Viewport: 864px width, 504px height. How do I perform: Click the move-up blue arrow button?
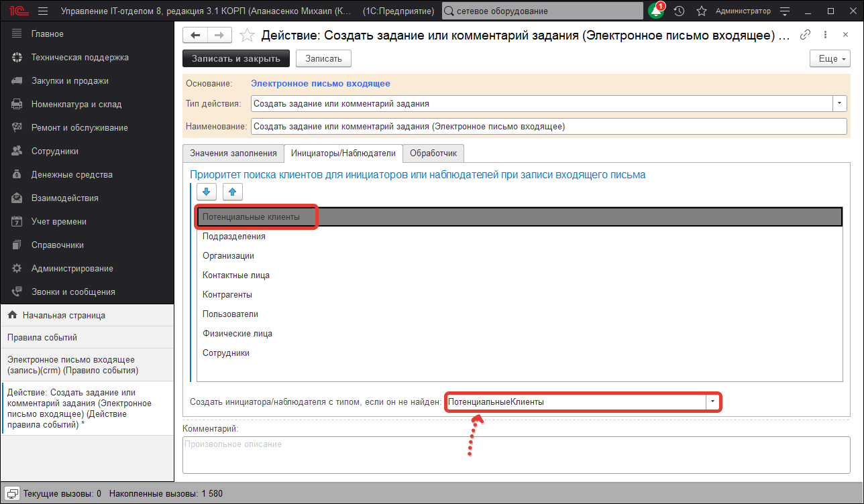click(232, 192)
